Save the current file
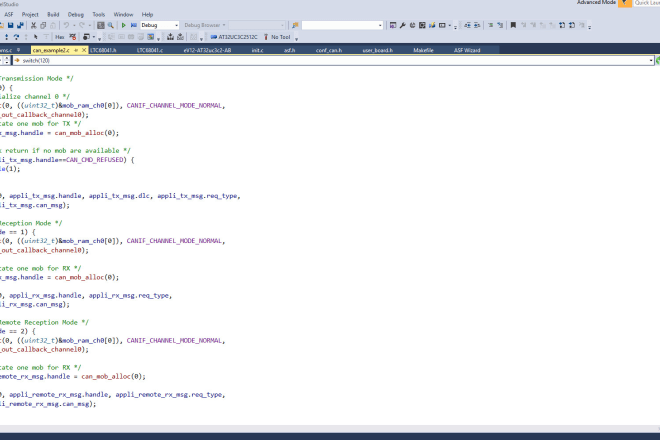The image size is (660, 440). tap(11, 25)
